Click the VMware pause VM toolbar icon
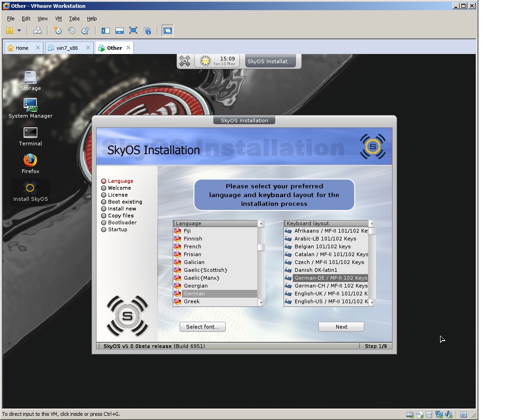 9,30
